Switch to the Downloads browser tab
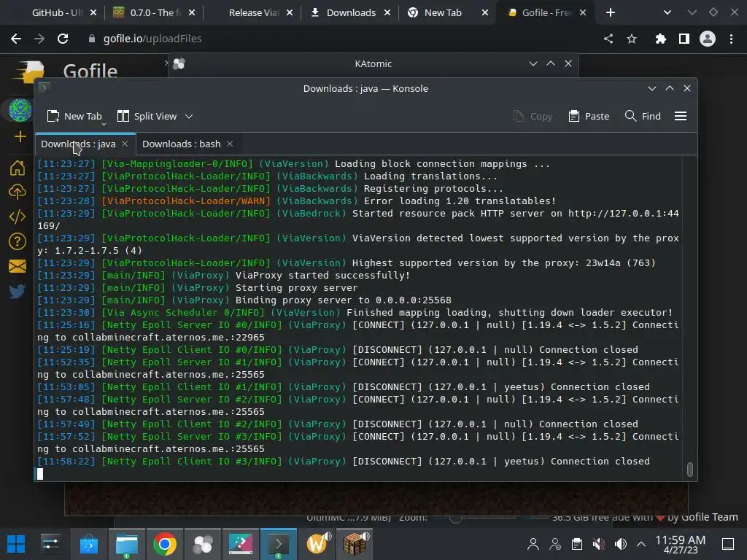The height and width of the screenshot is (560, 747). tap(351, 13)
